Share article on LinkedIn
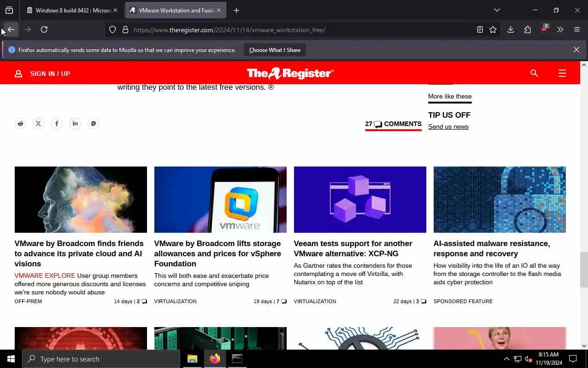 pos(75,123)
